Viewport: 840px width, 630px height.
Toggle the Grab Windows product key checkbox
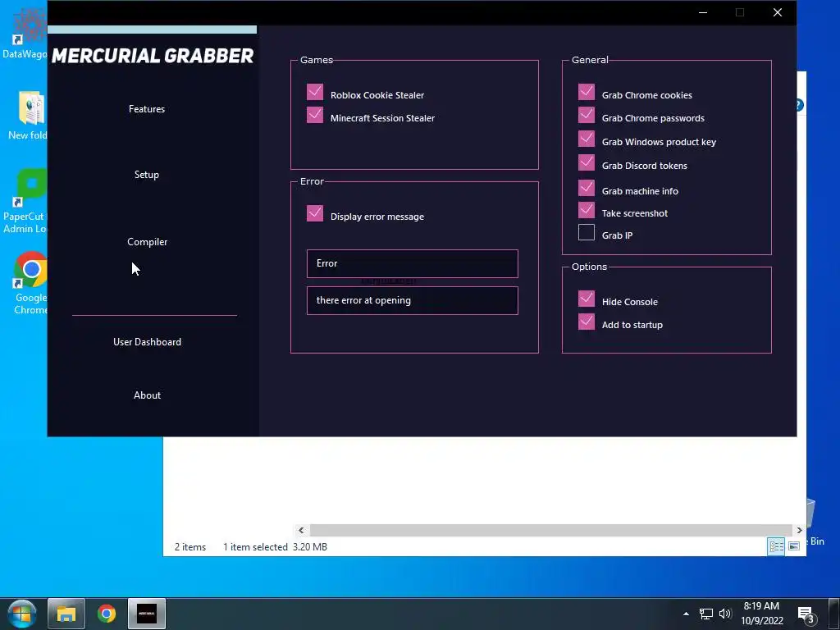click(587, 139)
